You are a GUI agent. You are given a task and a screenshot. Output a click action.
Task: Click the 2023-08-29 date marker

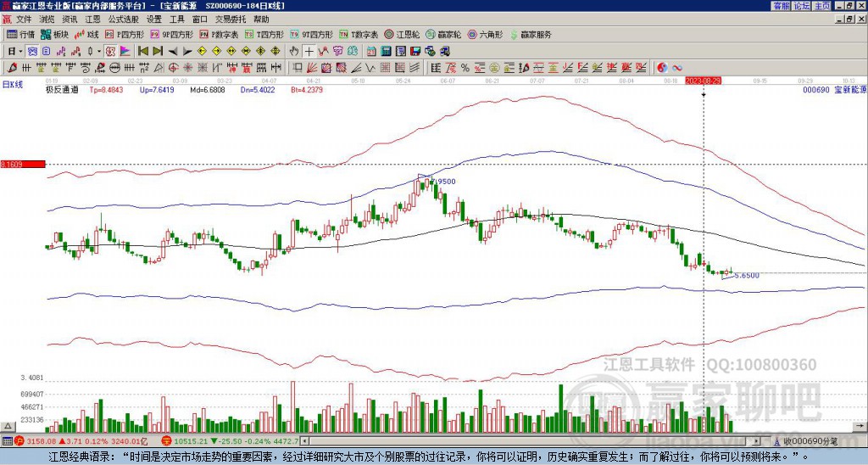pos(703,81)
